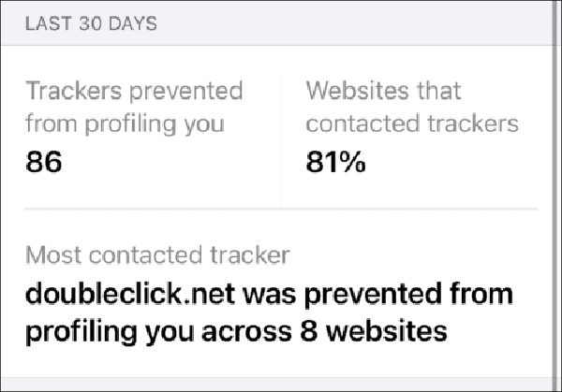562x392 pixels.
Task: Select the Trackers prevented from profiling you label
Action: click(x=134, y=108)
